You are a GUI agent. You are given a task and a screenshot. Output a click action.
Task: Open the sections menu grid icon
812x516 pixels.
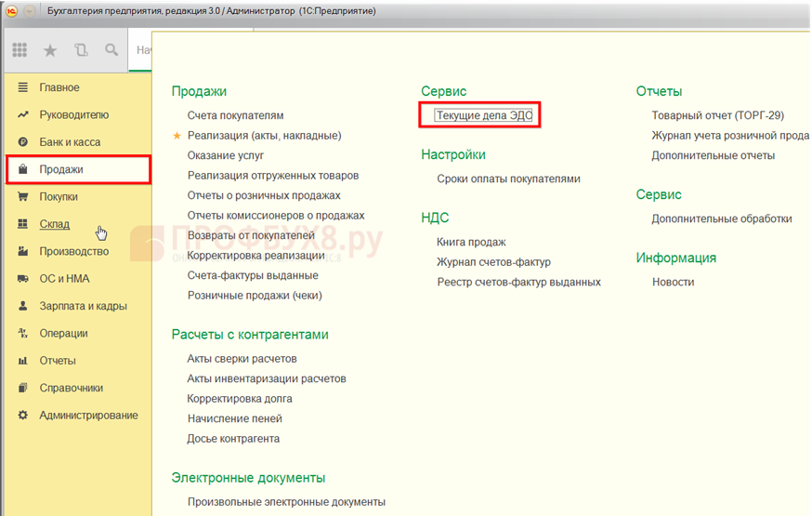point(20,50)
